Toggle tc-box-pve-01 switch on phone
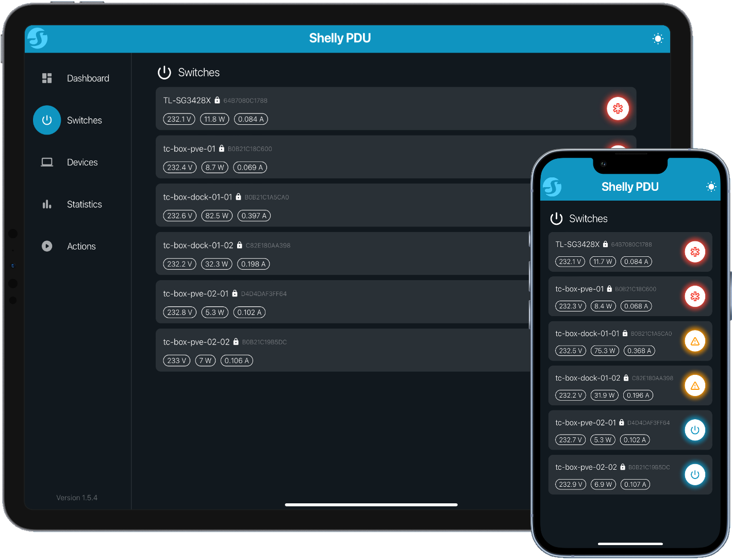Screen dimensions: 732x560 695,297
